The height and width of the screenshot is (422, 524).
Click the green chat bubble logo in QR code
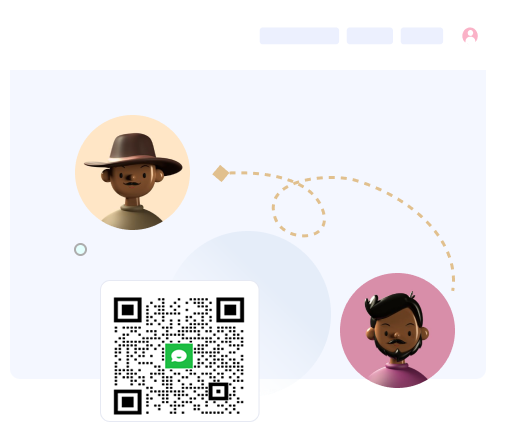pyautogui.click(x=179, y=356)
